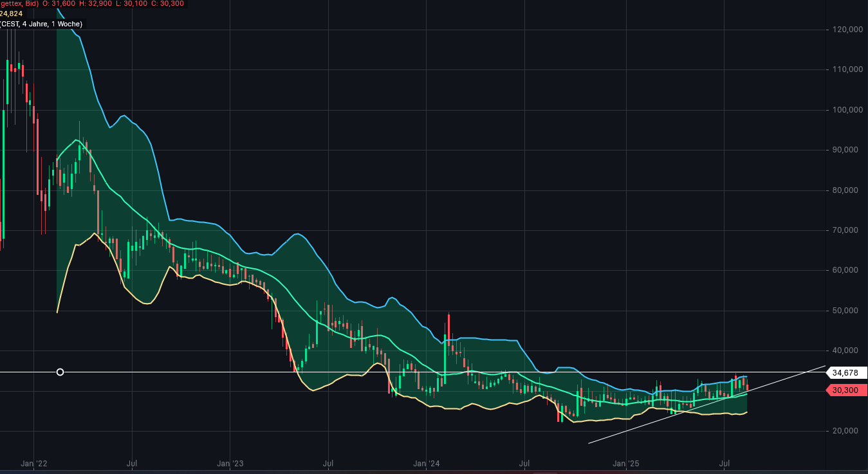Click the 100,000 price axis label
Viewport: 868px width, 474px height.
(847, 110)
